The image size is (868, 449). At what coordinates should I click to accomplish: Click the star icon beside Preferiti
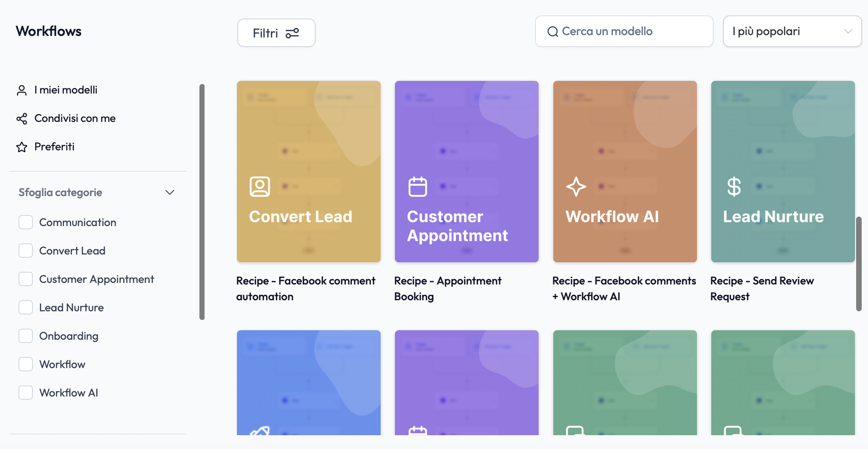pyautogui.click(x=22, y=147)
